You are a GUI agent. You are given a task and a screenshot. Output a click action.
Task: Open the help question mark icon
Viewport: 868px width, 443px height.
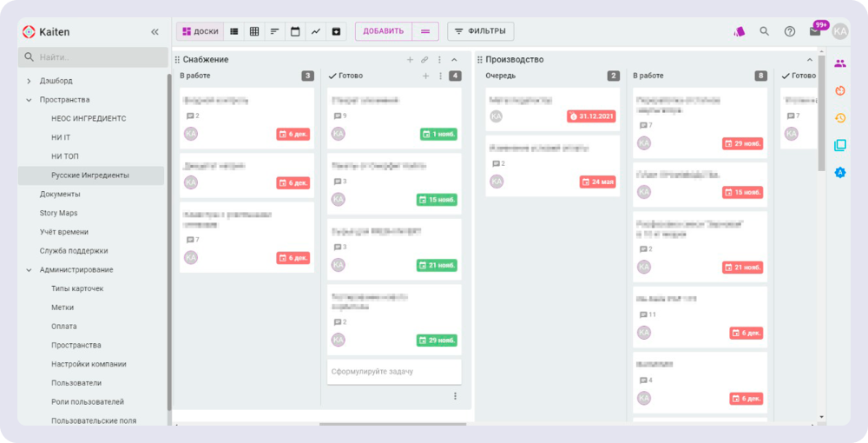click(790, 31)
